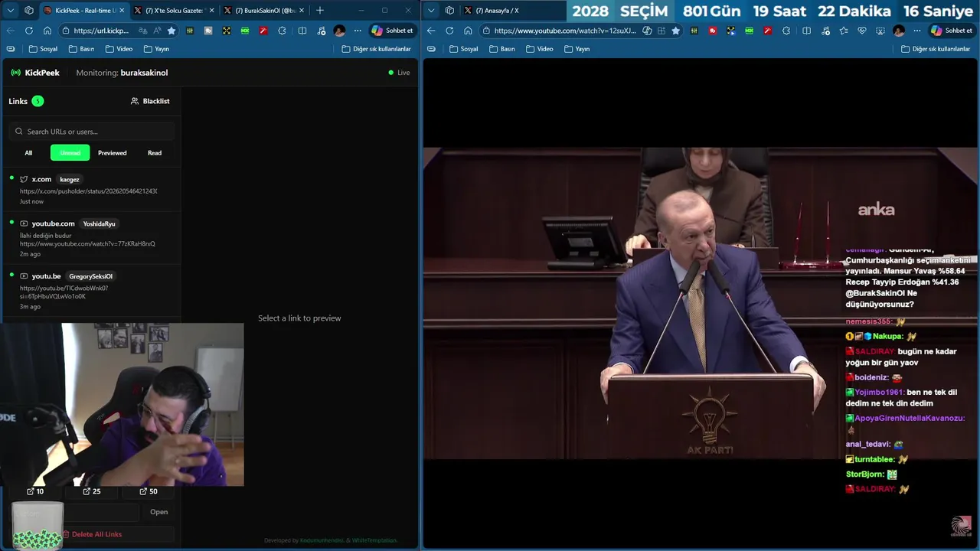The image size is (980, 551).
Task: Open the youtu.be link from GregorySeksiOl
Action: point(90,291)
